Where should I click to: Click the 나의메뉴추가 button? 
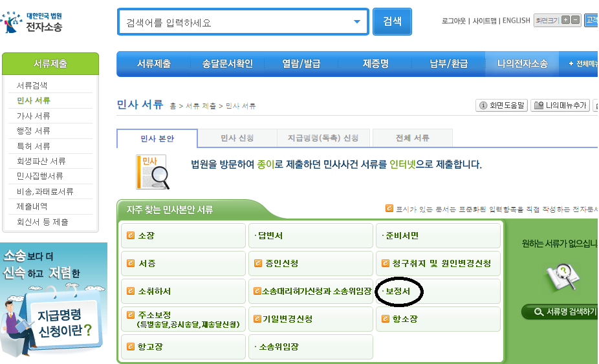[x=560, y=105]
